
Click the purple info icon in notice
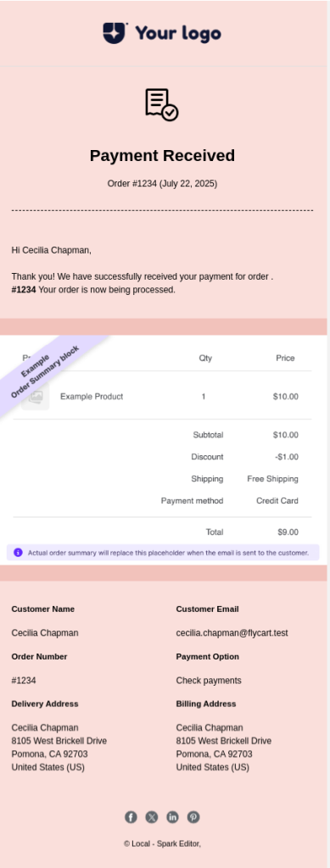tap(19, 553)
